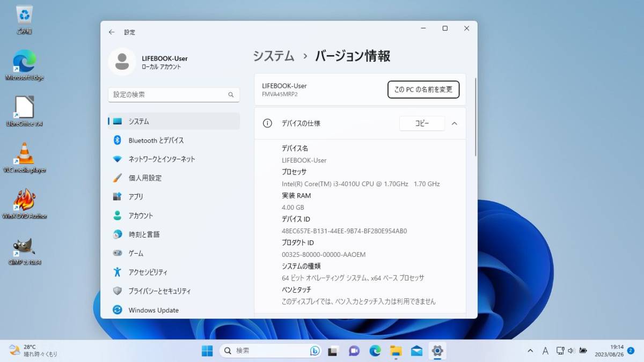Select the VLC media player desktop icon
Viewport: 644px width, 362px height.
[x=24, y=158]
